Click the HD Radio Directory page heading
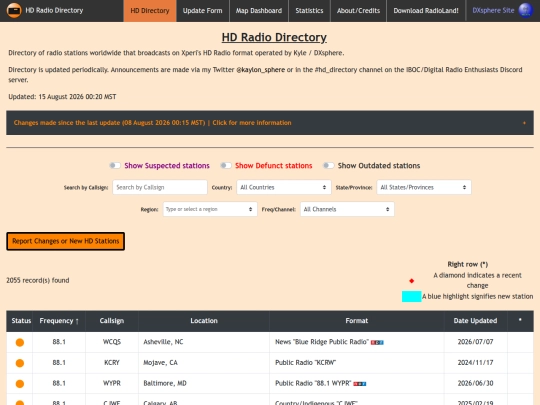 (x=274, y=37)
